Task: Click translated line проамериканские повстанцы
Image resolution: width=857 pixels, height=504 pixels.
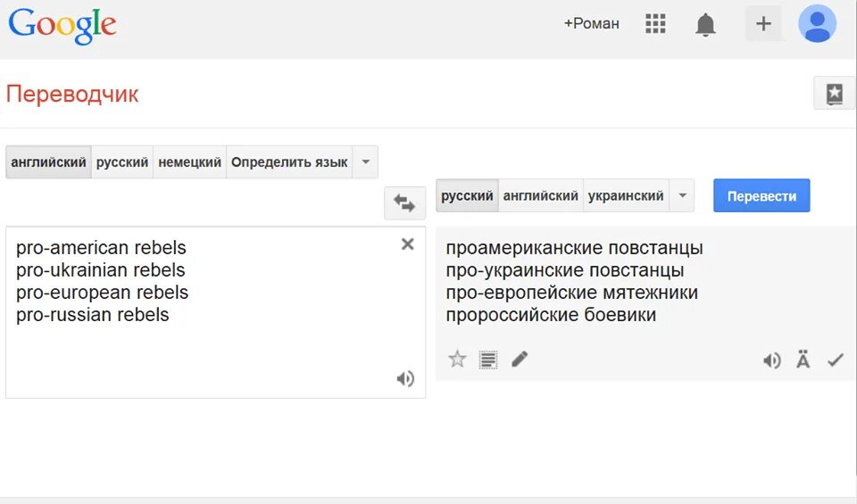Action: click(574, 248)
